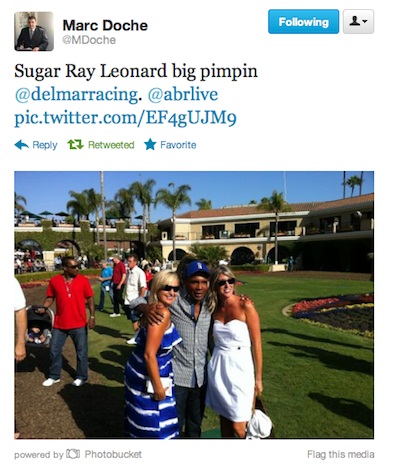Click the reply arrow icon
This screenshot has height=467, width=395.
[x=22, y=145]
